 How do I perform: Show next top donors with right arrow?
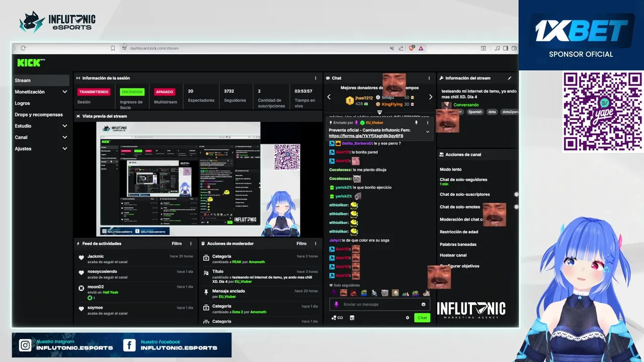click(431, 97)
